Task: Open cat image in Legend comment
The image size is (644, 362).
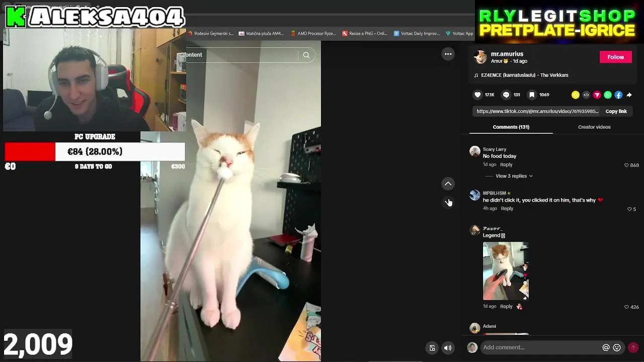Action: tap(506, 271)
